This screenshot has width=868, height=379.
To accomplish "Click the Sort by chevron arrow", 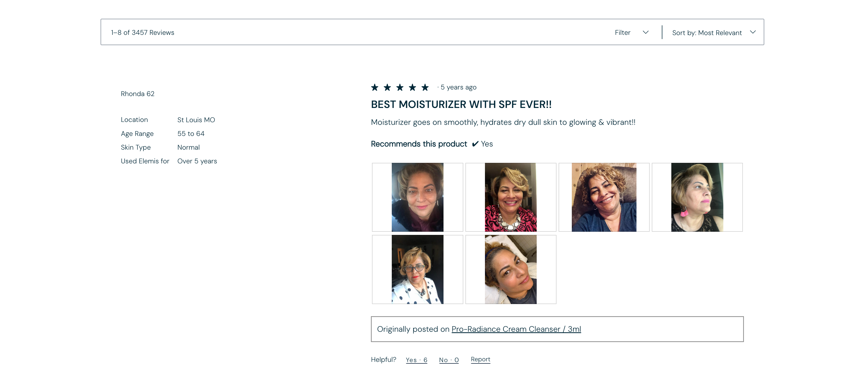I will (753, 32).
